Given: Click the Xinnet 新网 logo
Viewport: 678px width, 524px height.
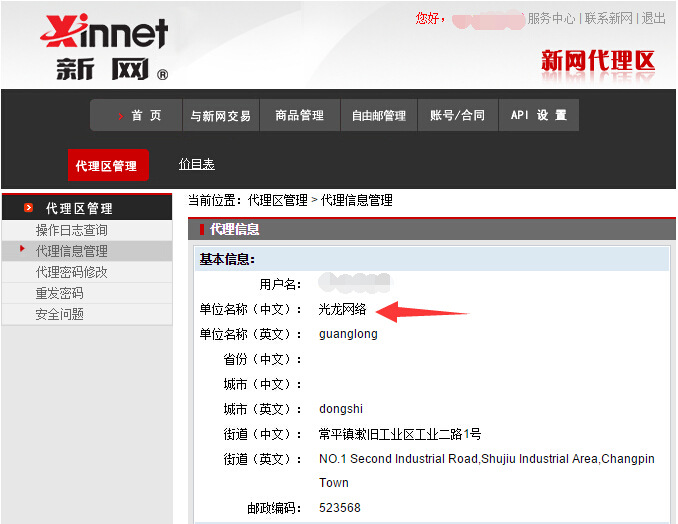Looking at the screenshot, I should coord(104,47).
